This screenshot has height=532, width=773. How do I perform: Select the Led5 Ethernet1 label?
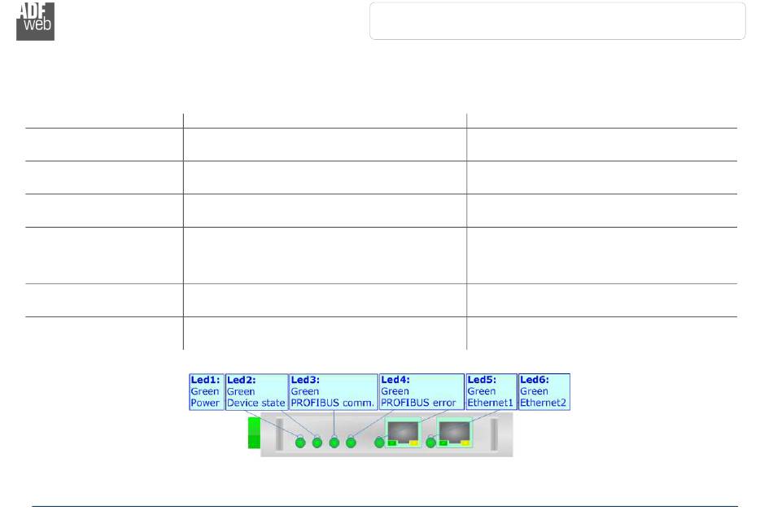(x=491, y=391)
